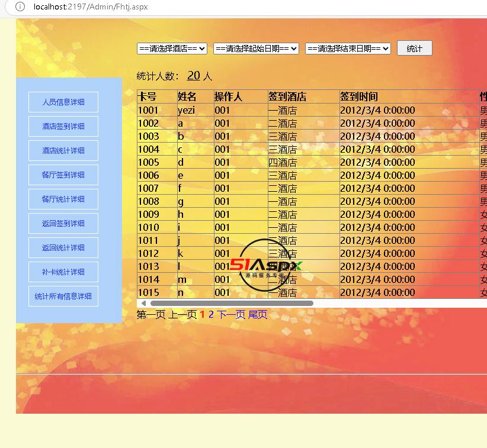
Task: Click card number 1012 in the table
Action: (148, 253)
